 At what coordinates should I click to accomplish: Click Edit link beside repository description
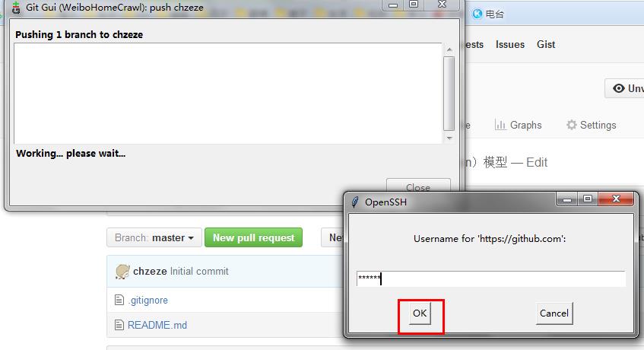click(x=536, y=162)
